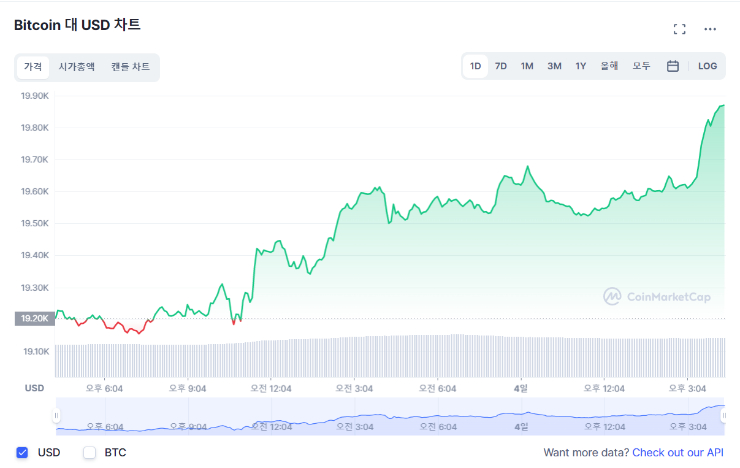Click the CoinMarketCap watermark logo
740x468 pixels.
pos(657,296)
